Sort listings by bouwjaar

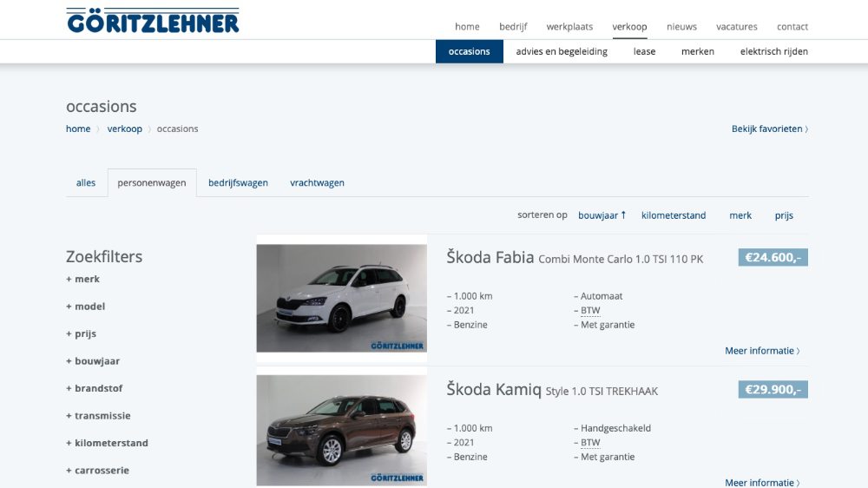point(602,215)
